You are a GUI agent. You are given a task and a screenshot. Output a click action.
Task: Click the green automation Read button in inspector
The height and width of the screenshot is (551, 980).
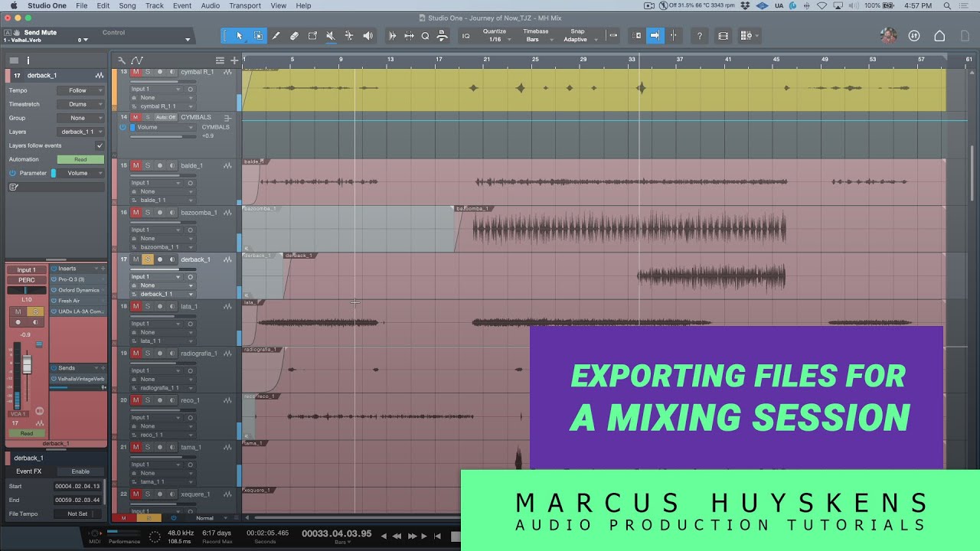coord(80,159)
